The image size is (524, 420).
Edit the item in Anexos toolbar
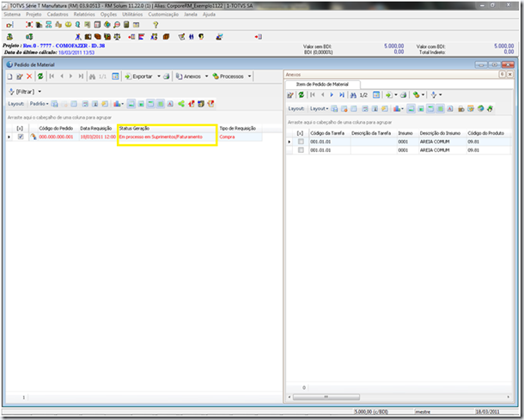[290, 95]
